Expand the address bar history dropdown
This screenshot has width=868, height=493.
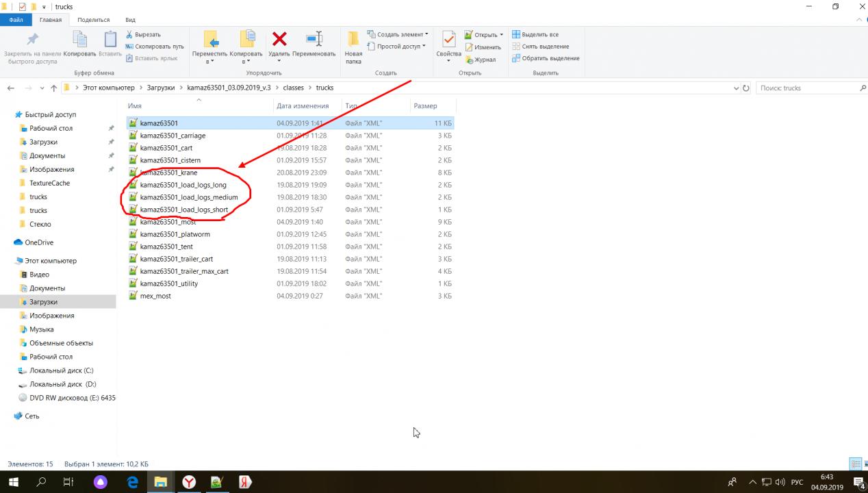tap(737, 88)
